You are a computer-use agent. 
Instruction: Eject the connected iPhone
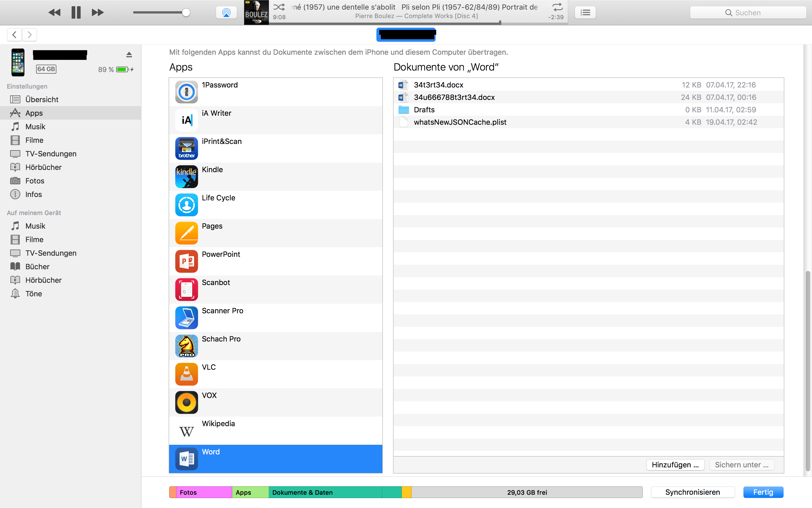(x=129, y=54)
